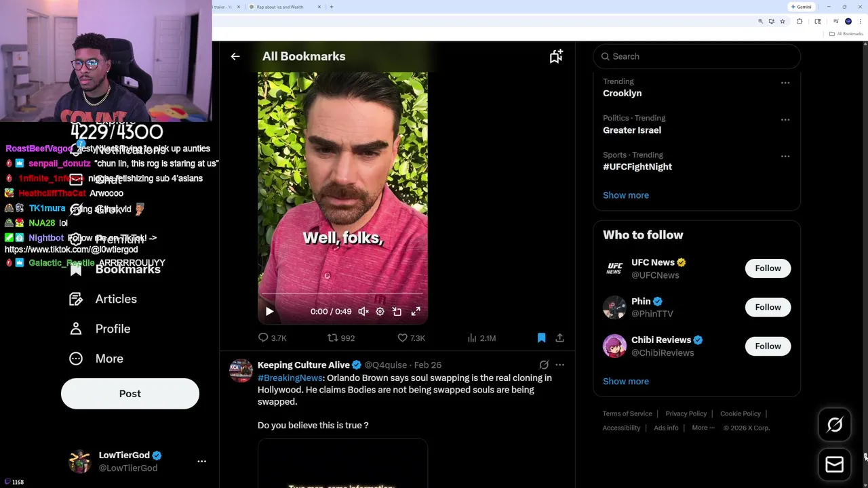Unmute the video sound
The image size is (868, 488).
click(x=363, y=311)
